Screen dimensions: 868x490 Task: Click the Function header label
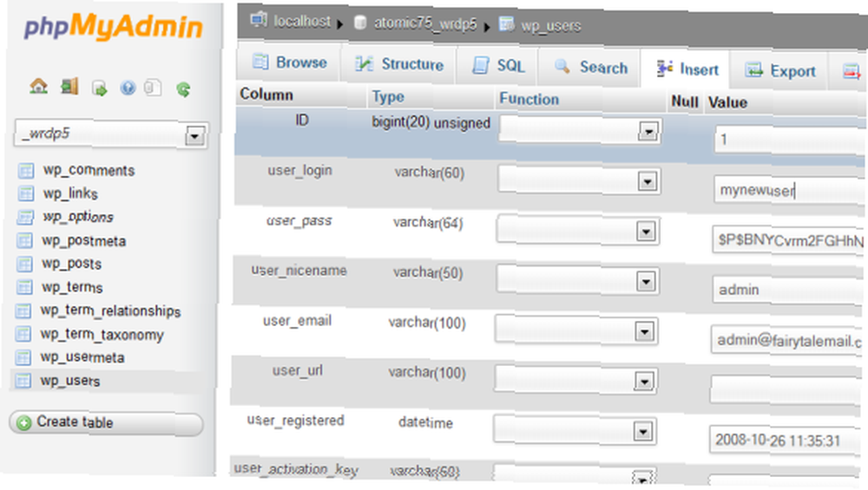[529, 99]
